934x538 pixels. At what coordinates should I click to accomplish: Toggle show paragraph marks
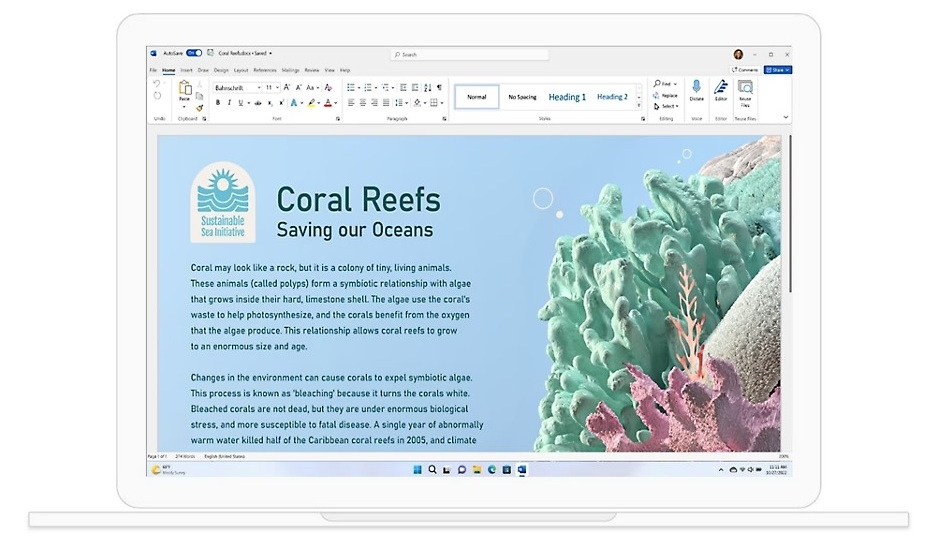coord(439,88)
